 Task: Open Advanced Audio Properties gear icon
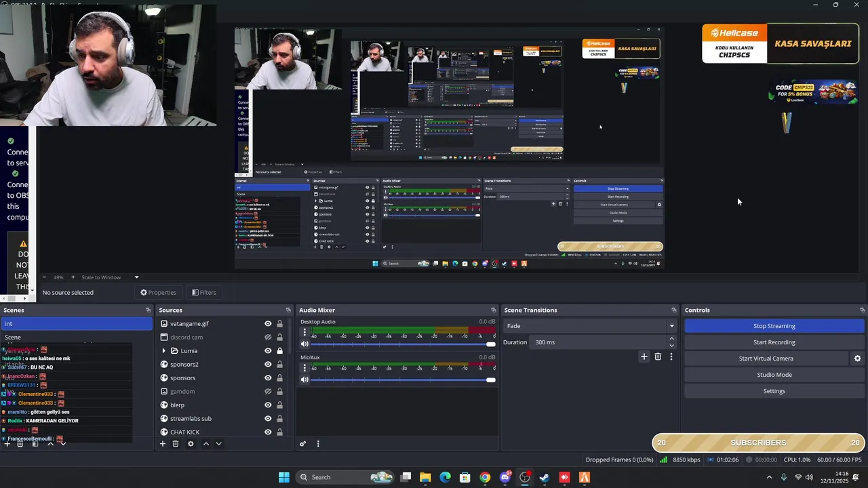(303, 444)
